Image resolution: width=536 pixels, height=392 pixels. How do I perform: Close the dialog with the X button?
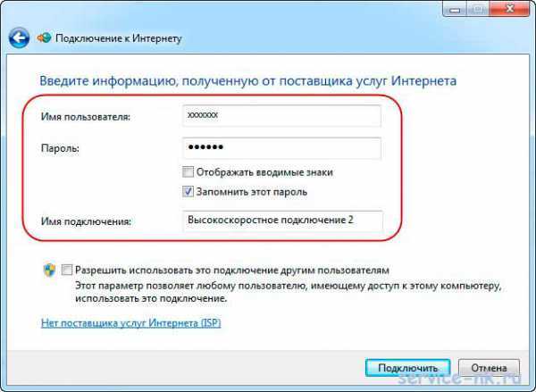coord(509,9)
